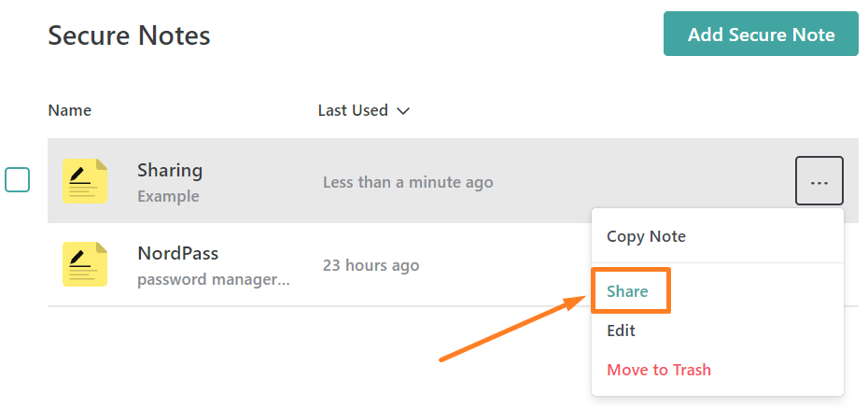Open the NordPass note title

point(177,253)
